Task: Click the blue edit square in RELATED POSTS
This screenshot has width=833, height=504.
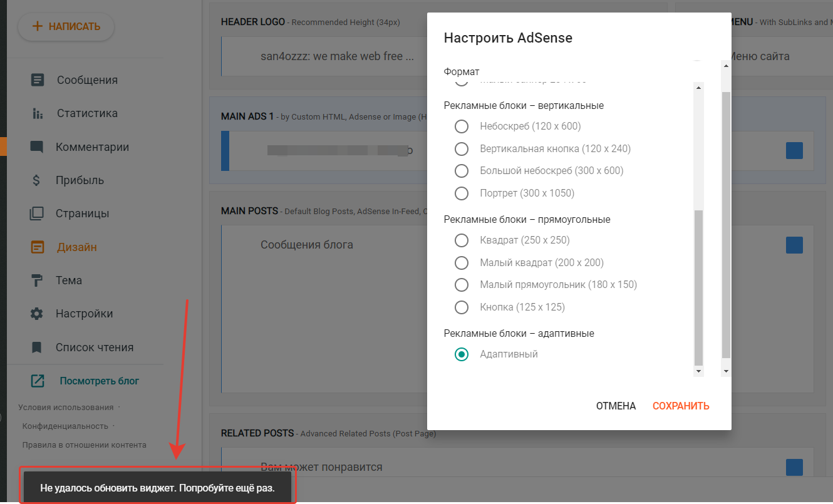Action: [794, 467]
